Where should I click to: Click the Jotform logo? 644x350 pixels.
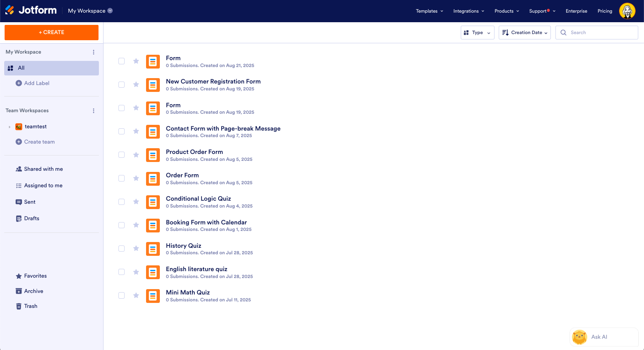(x=31, y=10)
